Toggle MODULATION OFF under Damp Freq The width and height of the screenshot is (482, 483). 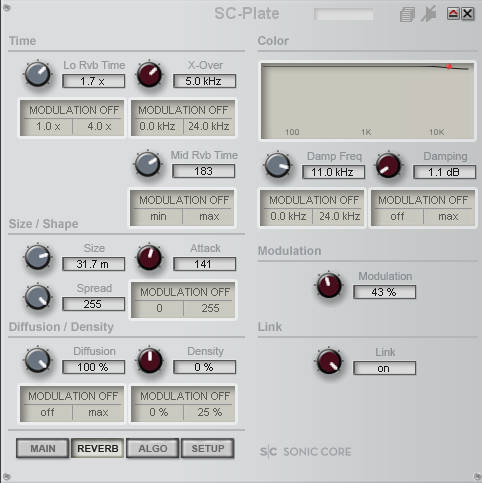point(314,200)
